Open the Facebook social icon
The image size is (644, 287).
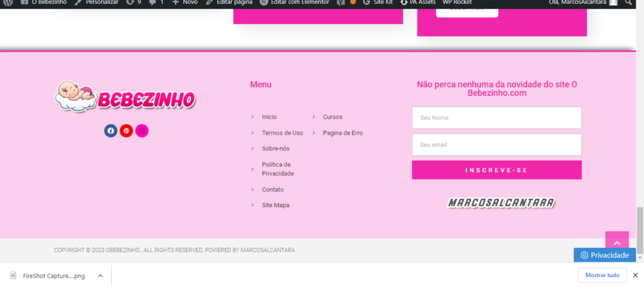111,131
